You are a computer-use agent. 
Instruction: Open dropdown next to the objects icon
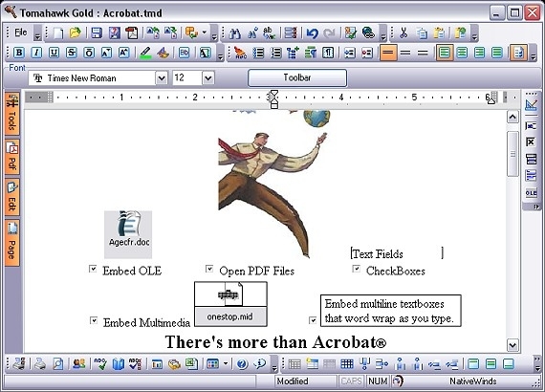tap(205, 33)
